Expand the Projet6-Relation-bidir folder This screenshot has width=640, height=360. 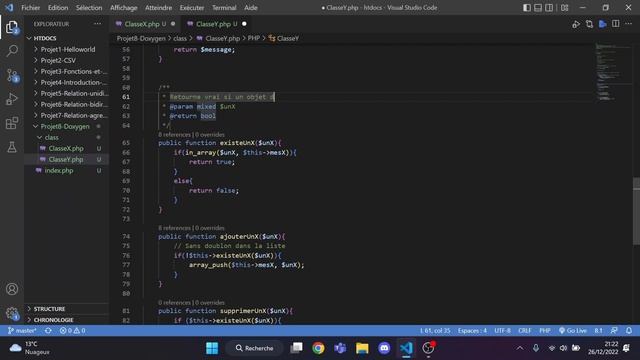pyautogui.click(x=67, y=104)
